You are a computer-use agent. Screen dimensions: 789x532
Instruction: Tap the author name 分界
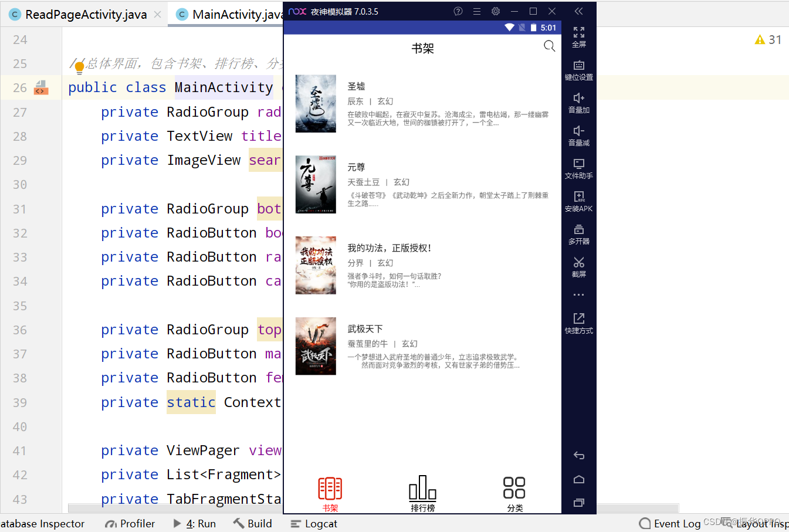355,263
